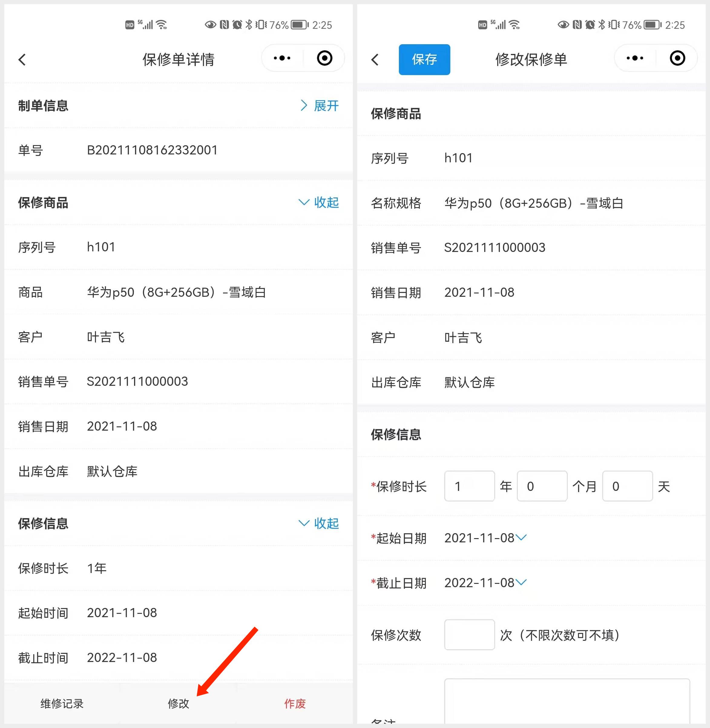Screen dimensions: 710x728
Task: Tap Wi-Fi icon in right status bar
Action: coord(514,25)
